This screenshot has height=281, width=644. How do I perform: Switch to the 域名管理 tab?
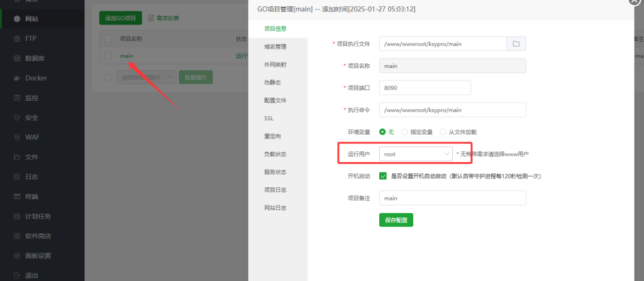tap(275, 47)
